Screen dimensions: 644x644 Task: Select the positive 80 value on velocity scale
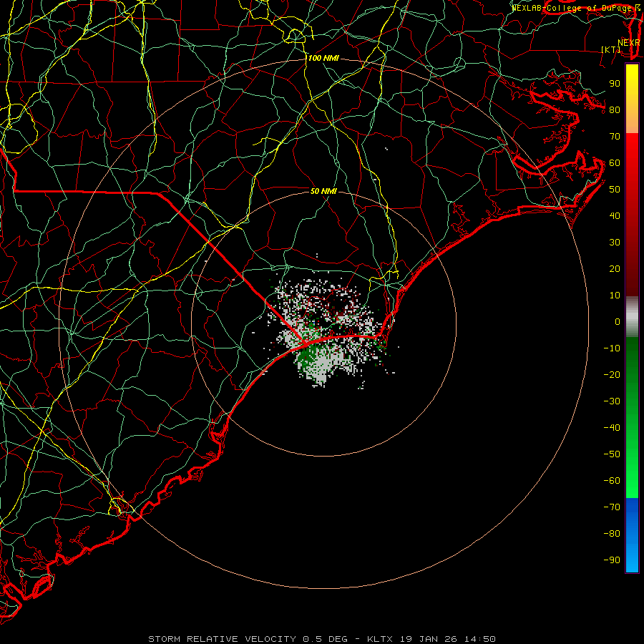click(x=615, y=110)
